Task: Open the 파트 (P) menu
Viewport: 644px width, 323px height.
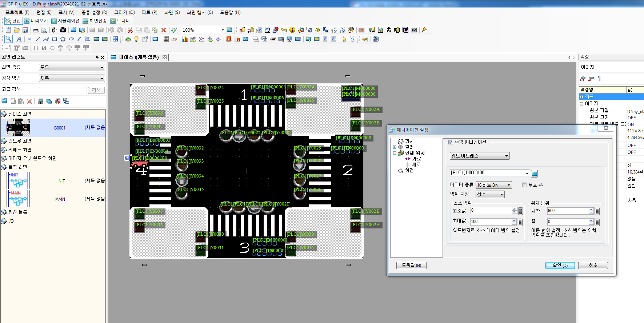Action: pos(149,12)
